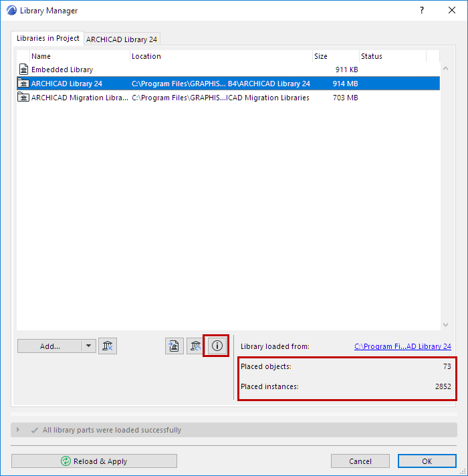
Task: Open the Add button dropdown arrow
Action: coord(89,346)
